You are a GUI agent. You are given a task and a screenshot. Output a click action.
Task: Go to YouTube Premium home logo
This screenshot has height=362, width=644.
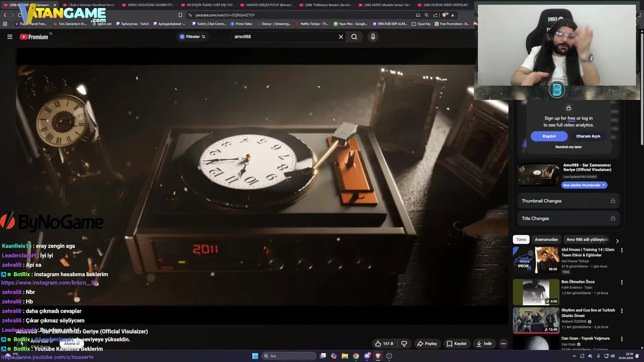coord(34,37)
